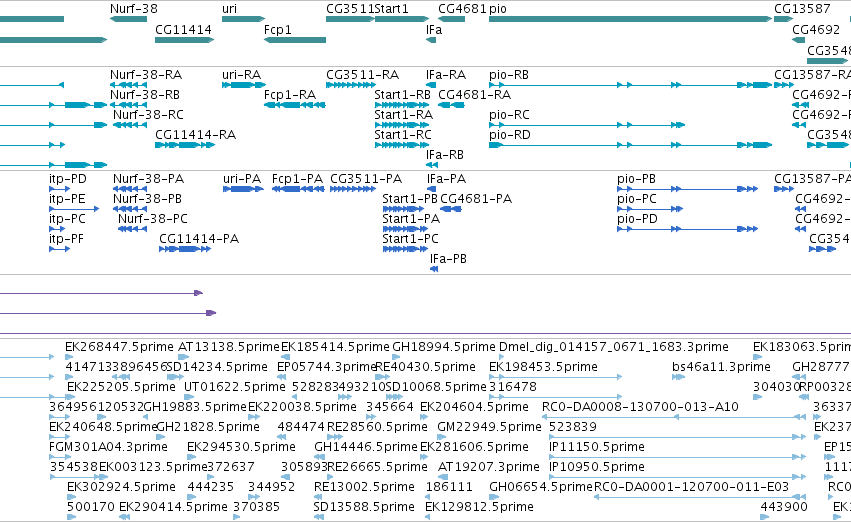The width and height of the screenshot is (851, 522).
Task: Select the Fcp1-RA transcript label
Action: pos(290,94)
